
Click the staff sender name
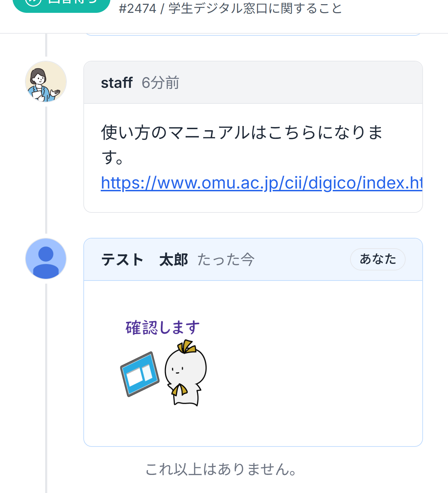click(x=117, y=83)
